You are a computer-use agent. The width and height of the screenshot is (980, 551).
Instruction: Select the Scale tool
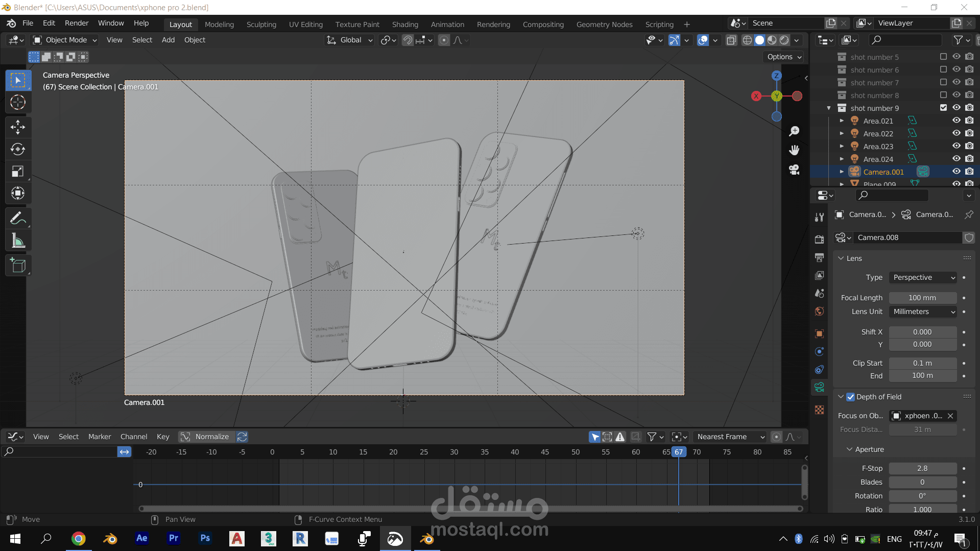click(x=18, y=172)
